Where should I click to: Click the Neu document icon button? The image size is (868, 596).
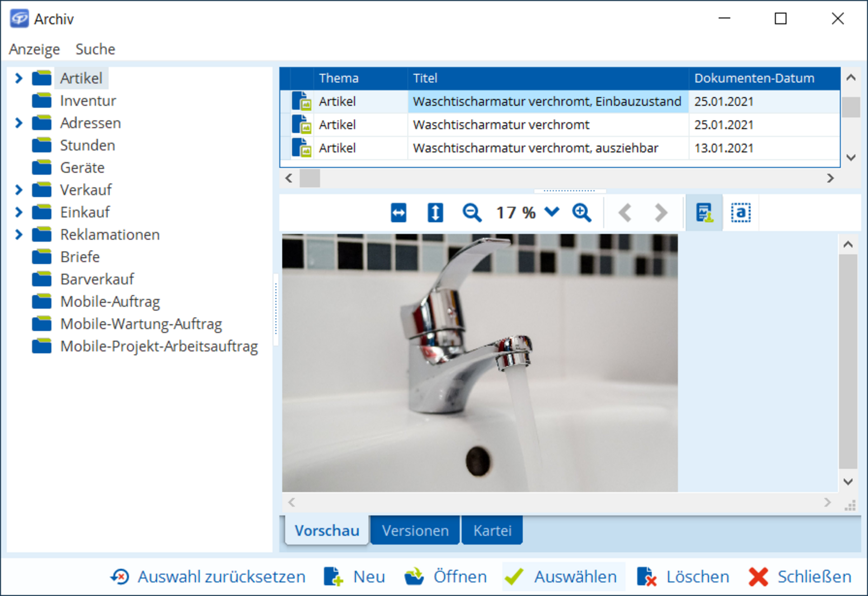[334, 577]
